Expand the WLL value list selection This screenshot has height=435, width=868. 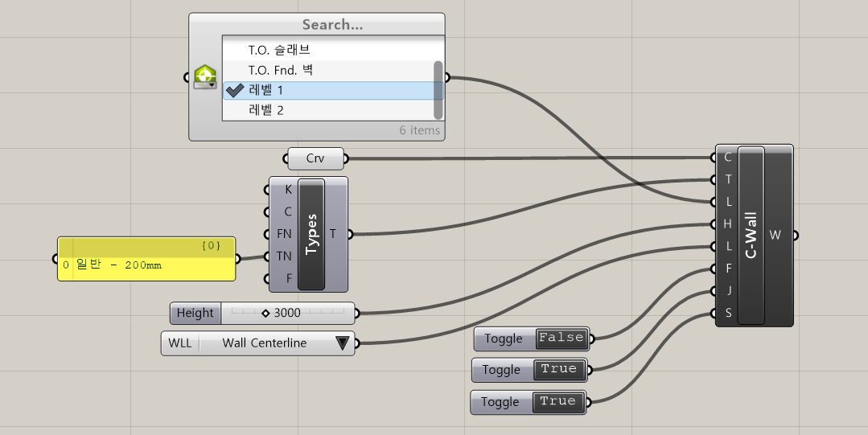coord(264,343)
